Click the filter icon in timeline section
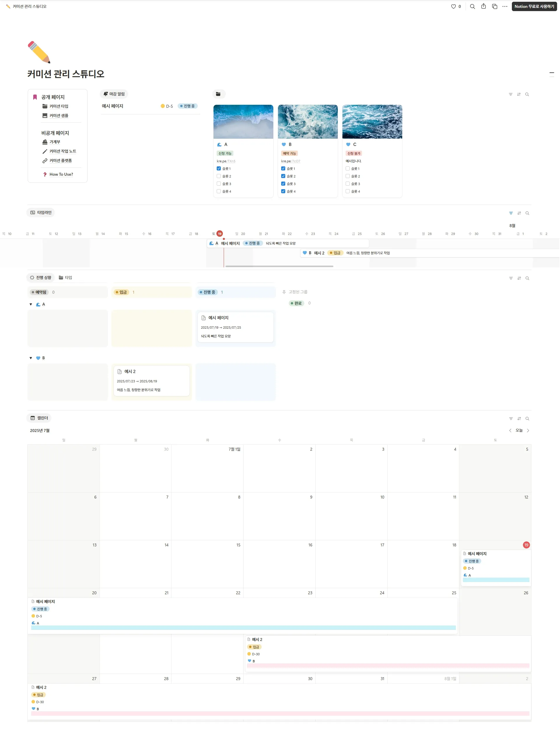560x730 pixels. [511, 213]
